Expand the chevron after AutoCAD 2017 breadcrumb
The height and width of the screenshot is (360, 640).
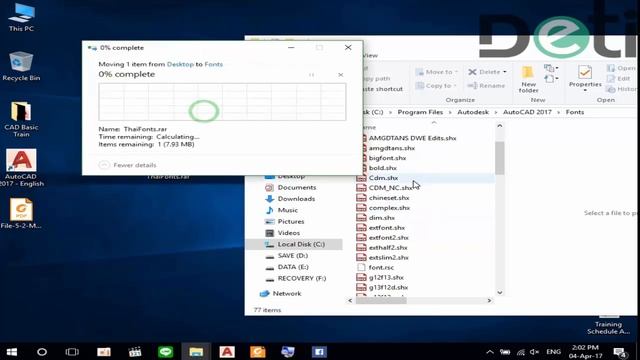click(558, 112)
